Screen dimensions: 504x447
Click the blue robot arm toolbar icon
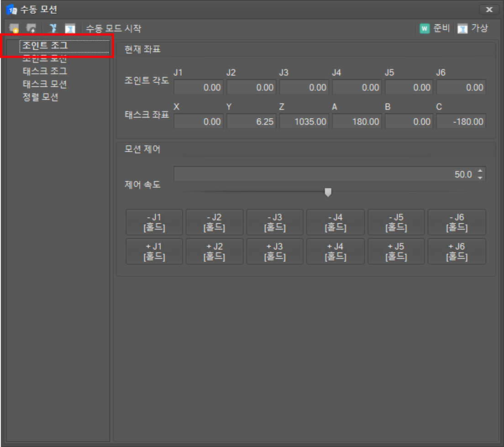[53, 28]
